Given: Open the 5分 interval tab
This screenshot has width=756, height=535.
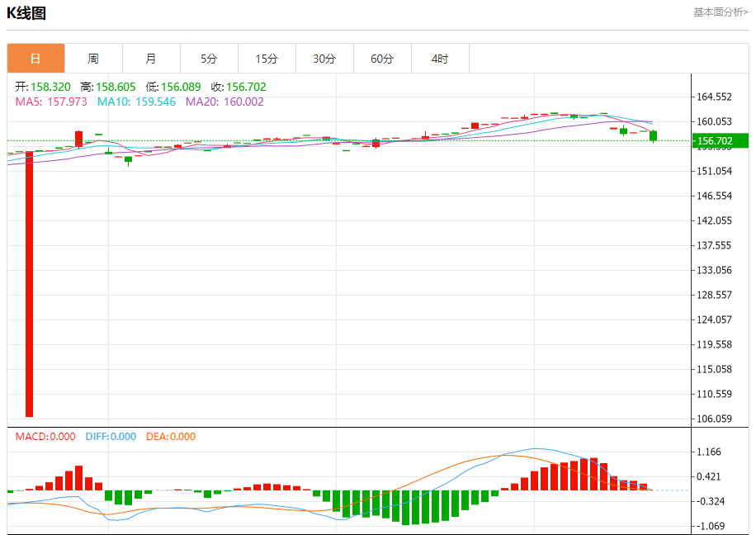Looking at the screenshot, I should coord(209,59).
